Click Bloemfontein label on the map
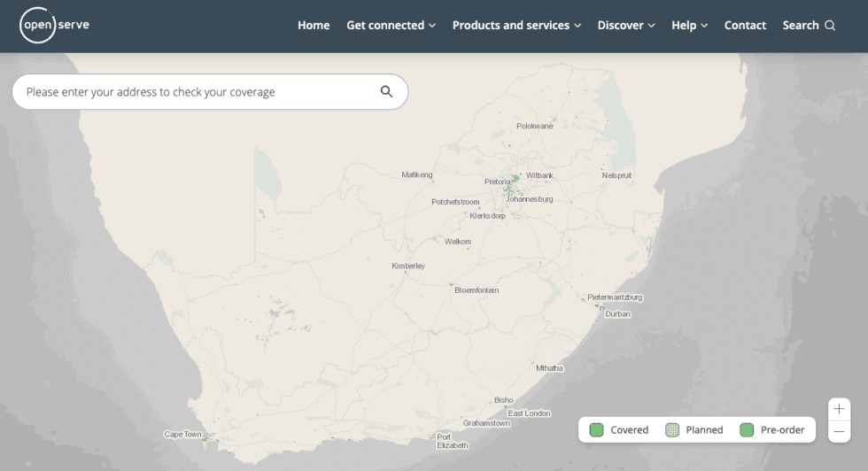 coord(477,290)
